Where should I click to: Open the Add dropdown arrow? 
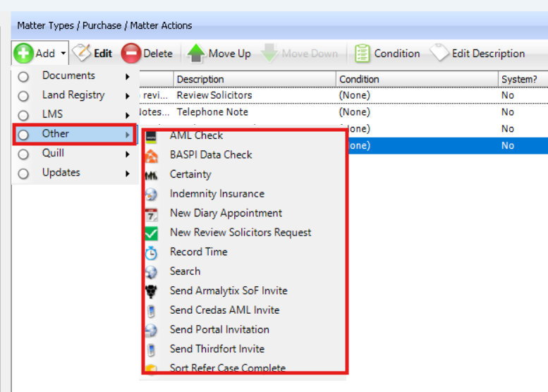(x=63, y=53)
